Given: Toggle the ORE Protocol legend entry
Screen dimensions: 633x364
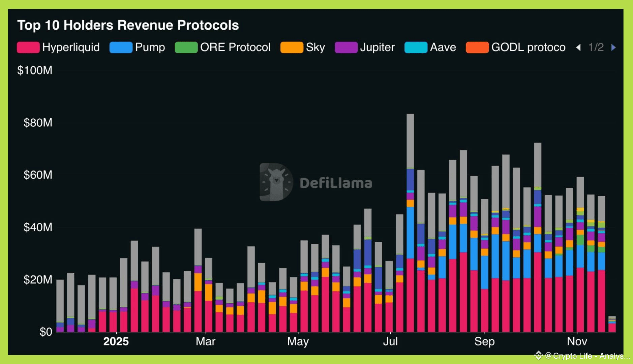Looking at the screenshot, I should (222, 47).
